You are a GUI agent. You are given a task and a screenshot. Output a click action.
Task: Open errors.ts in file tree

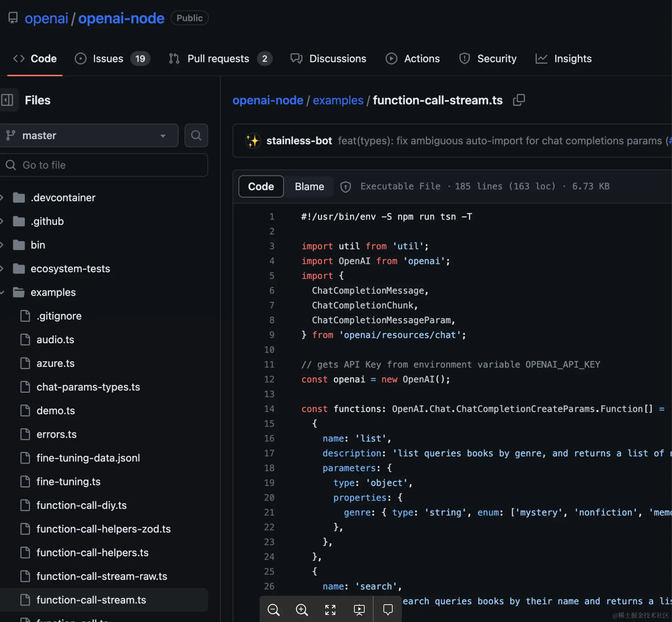(57, 435)
